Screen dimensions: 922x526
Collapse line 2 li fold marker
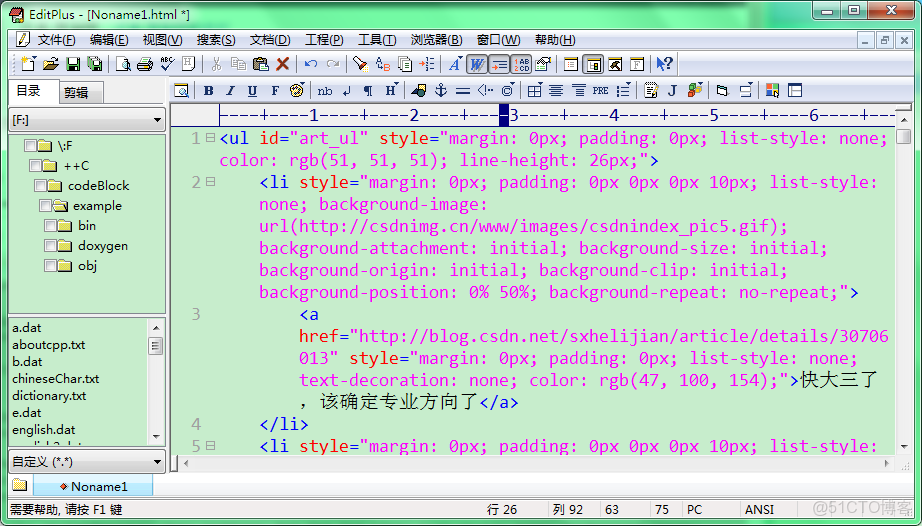point(210,182)
